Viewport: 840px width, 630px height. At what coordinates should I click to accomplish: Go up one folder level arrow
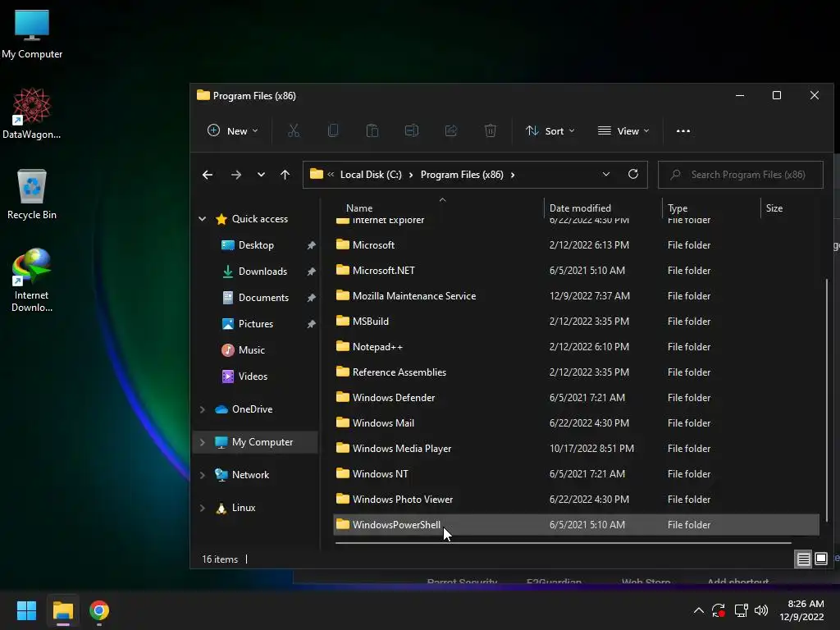(x=285, y=175)
